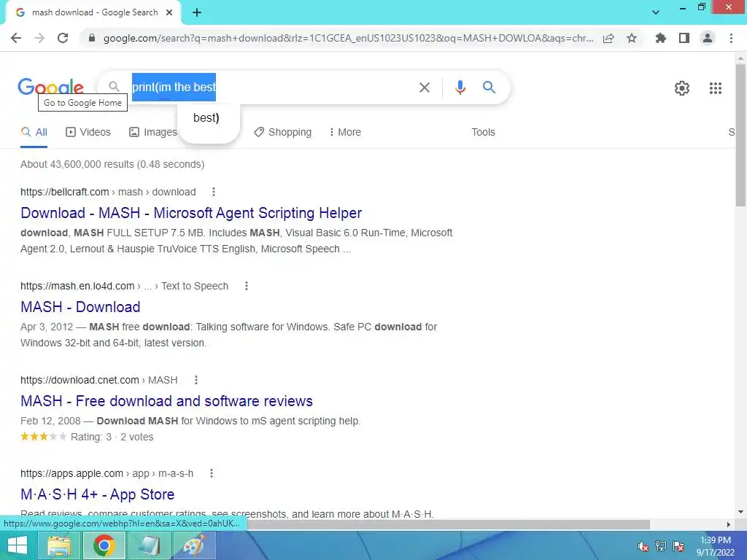Image resolution: width=747 pixels, height=560 pixels.
Task: Click the horizontal scrollbar thumb
Action: pyautogui.click(x=448, y=524)
